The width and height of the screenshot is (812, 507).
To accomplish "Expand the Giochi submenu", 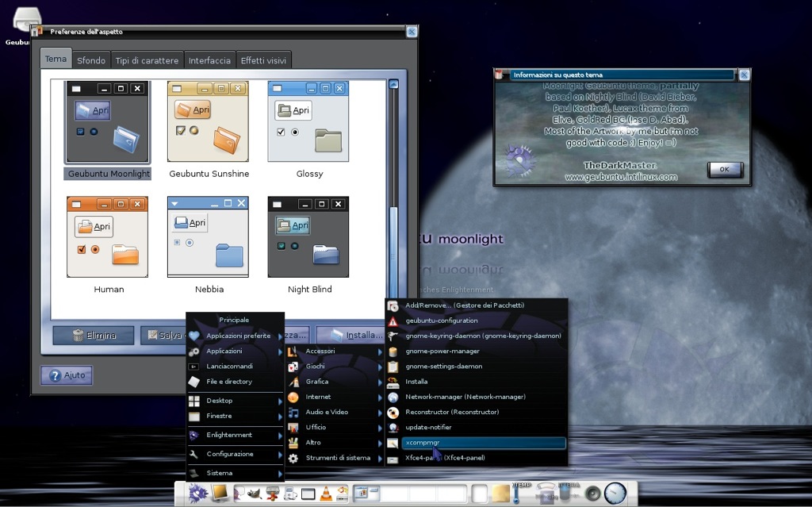I will [x=335, y=366].
